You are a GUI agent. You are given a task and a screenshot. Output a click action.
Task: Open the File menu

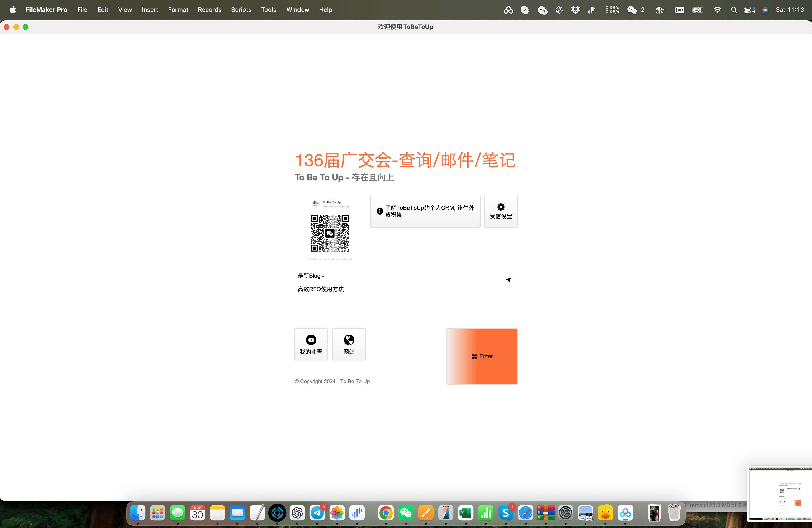coord(82,9)
